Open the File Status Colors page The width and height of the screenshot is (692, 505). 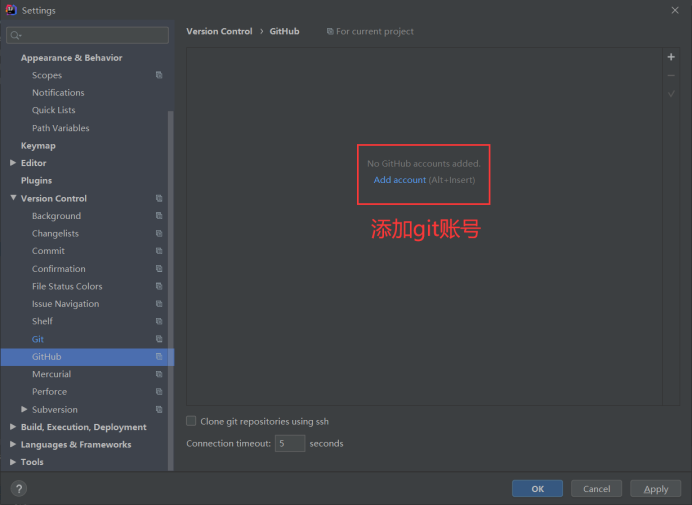pos(67,286)
